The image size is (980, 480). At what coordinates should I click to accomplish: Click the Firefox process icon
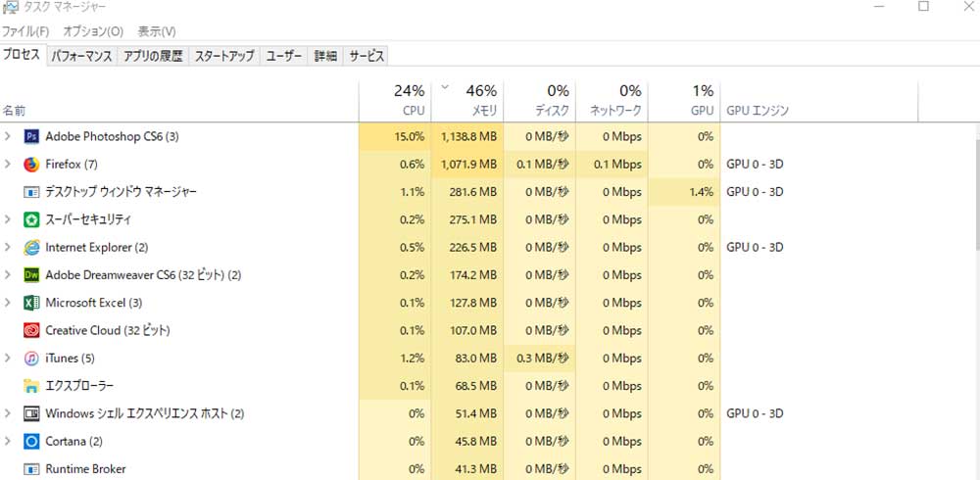pyautogui.click(x=31, y=165)
